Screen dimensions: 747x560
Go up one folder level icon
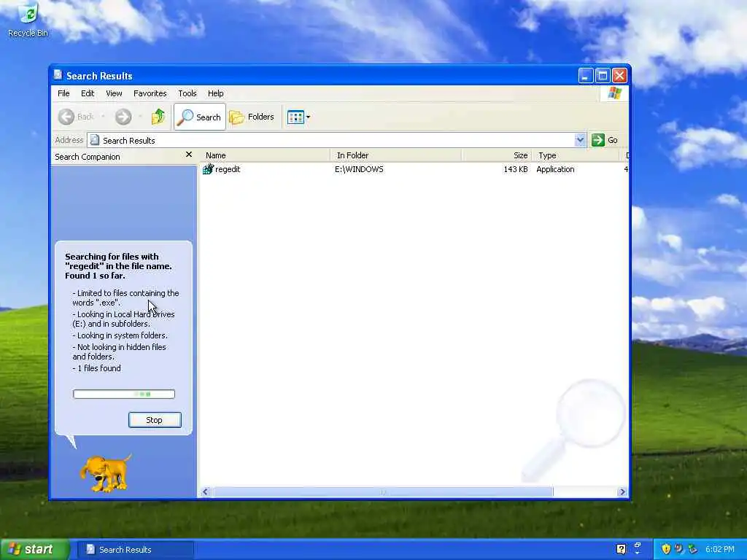coord(158,117)
